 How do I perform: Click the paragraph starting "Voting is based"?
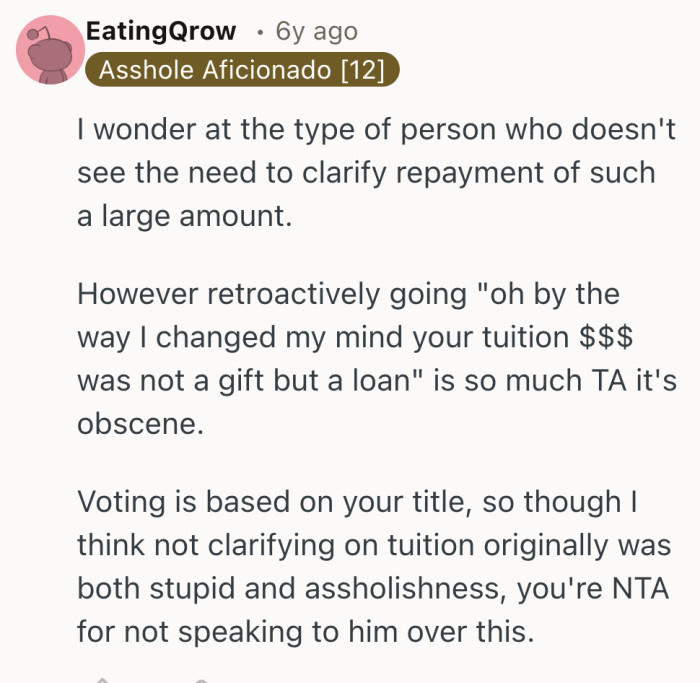pyautogui.click(x=362, y=567)
